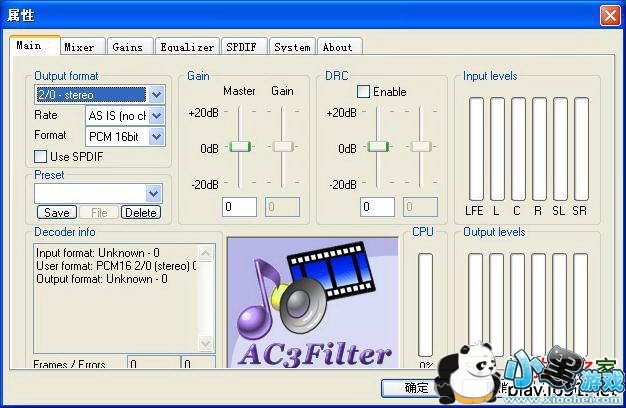This screenshot has width=626, height=408.
Task: Click the second DRC slider thumb
Action: pos(421,147)
